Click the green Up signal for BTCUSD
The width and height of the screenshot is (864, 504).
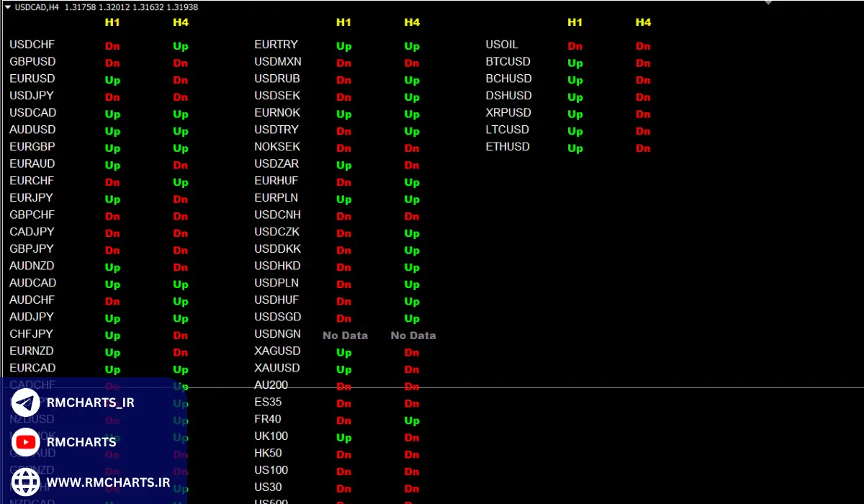[575, 63]
